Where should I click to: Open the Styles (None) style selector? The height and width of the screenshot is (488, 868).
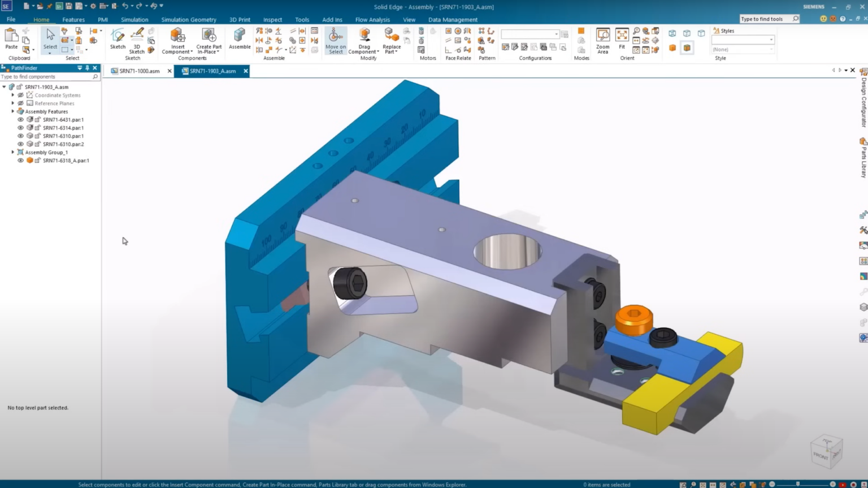coord(742,49)
